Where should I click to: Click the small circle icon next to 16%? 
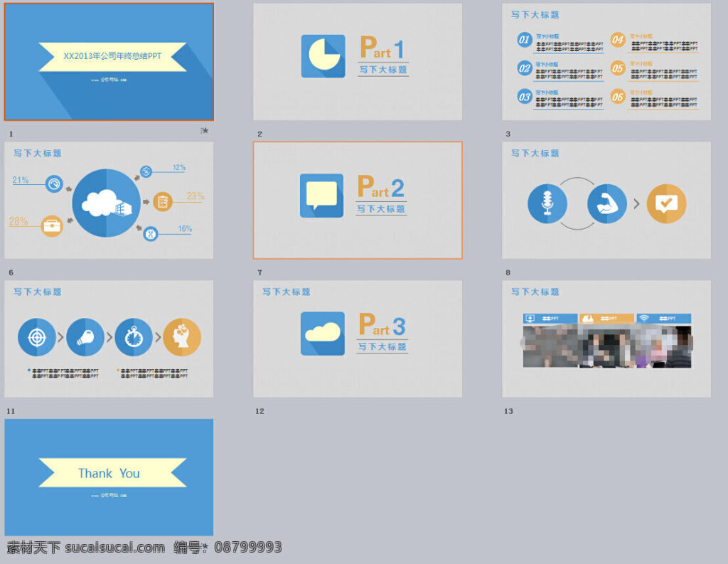tap(151, 234)
